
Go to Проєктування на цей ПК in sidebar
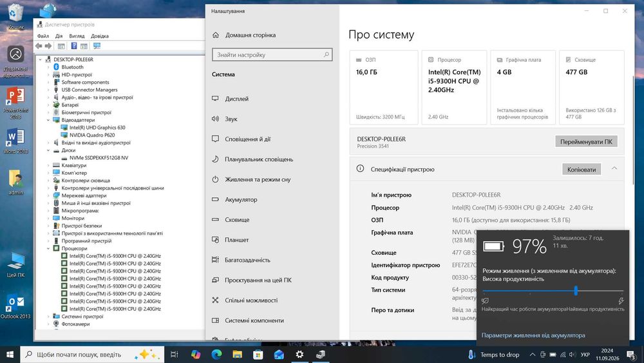258,280
